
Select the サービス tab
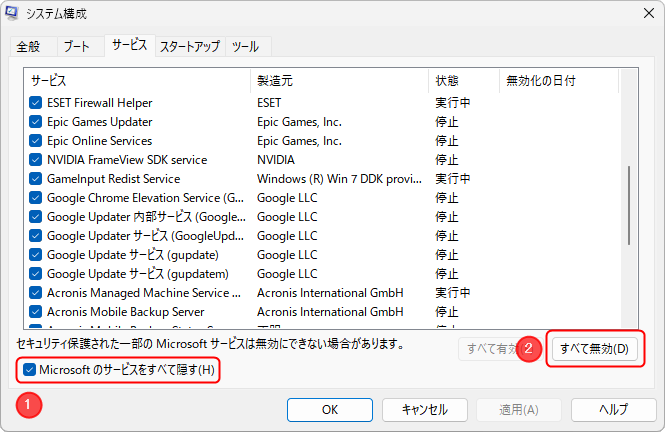(129, 45)
